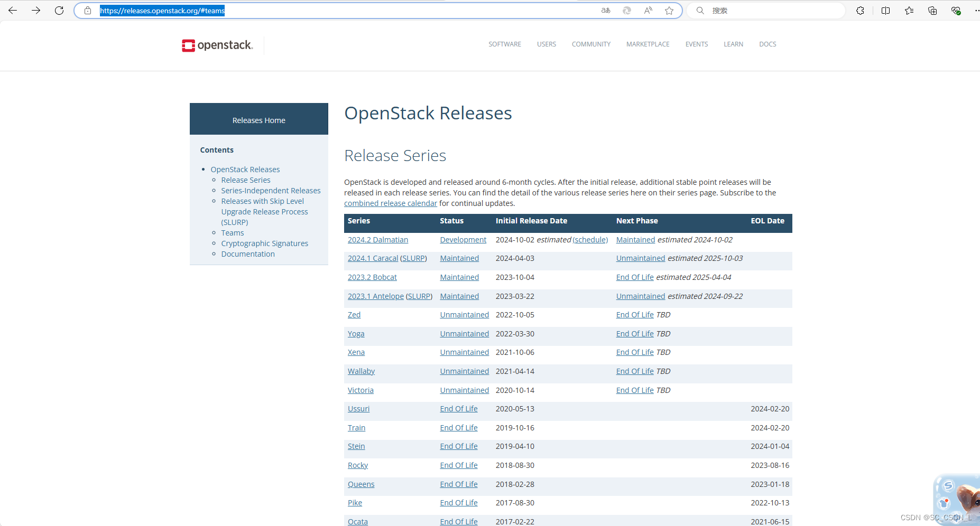Click End Of Life status for Ussuri
The image size is (980, 526).
pos(459,409)
